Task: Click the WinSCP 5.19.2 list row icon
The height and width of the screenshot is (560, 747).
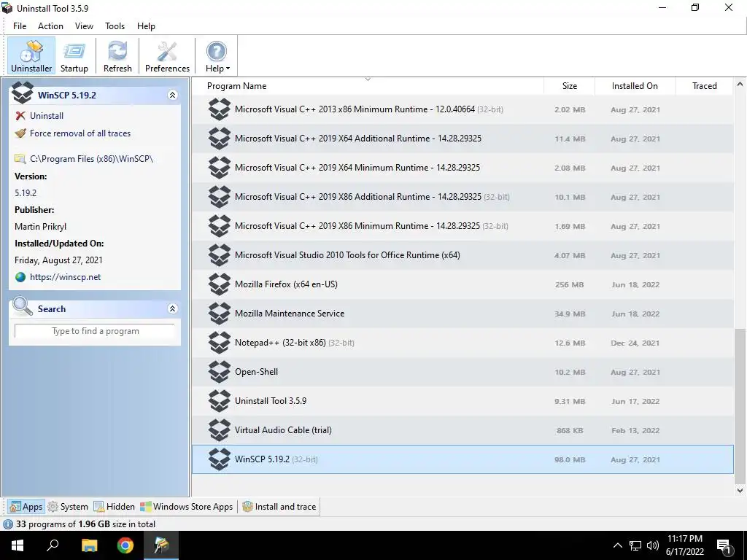Action: coord(219,459)
